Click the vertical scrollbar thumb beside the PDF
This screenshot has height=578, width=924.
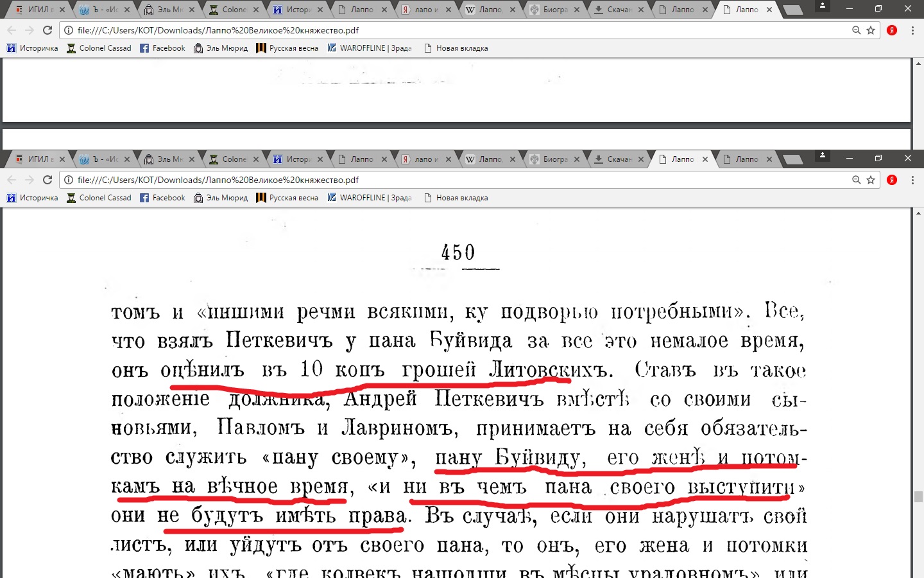tap(918, 496)
